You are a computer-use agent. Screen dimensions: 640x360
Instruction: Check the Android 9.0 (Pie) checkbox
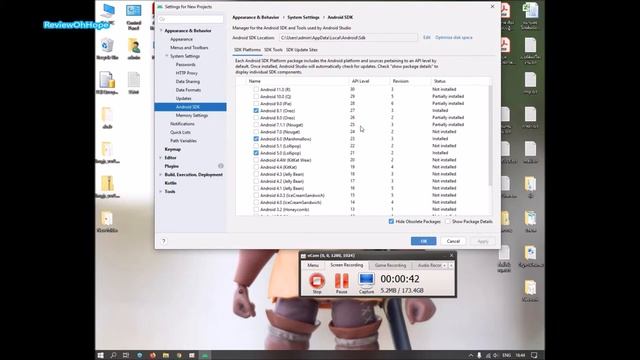point(256,104)
